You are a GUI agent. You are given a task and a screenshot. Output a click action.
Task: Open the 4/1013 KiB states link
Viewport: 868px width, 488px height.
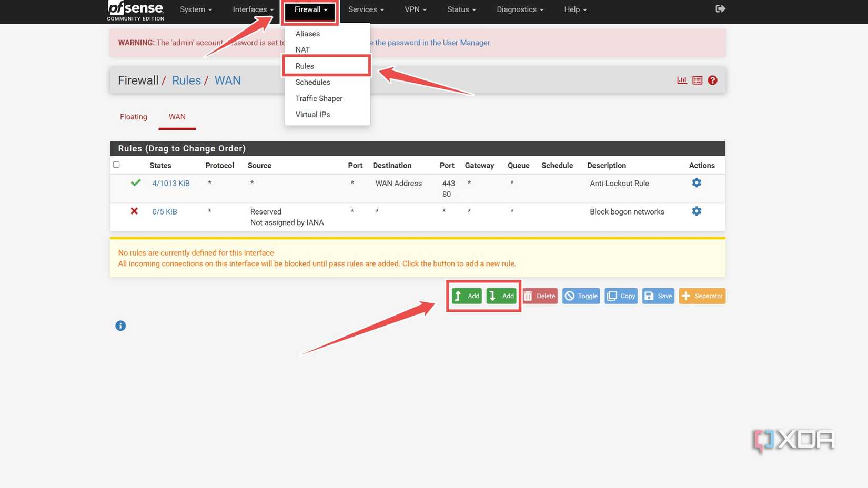pyautogui.click(x=170, y=183)
